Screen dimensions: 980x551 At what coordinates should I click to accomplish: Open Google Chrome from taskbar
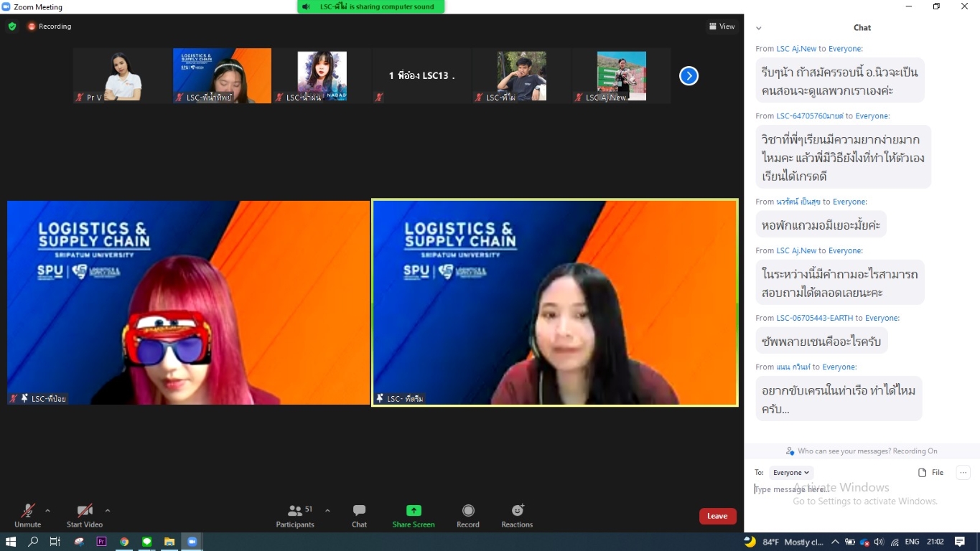coord(124,542)
